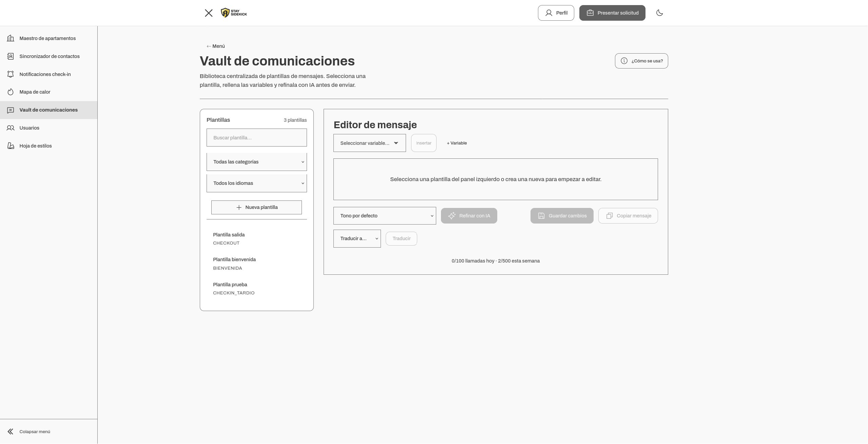Go to Sincronizador de contactos
The width and height of the screenshot is (868, 444).
coord(49,56)
